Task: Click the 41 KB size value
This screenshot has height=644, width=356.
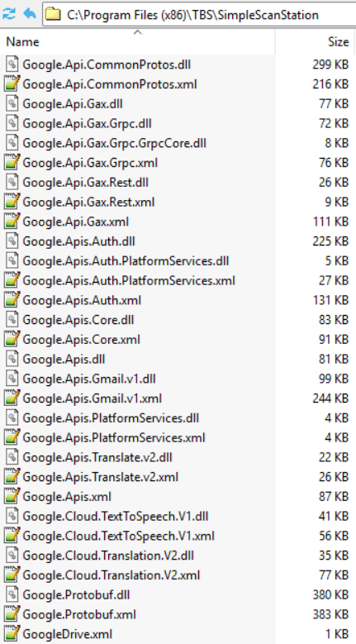Action: coord(334,517)
